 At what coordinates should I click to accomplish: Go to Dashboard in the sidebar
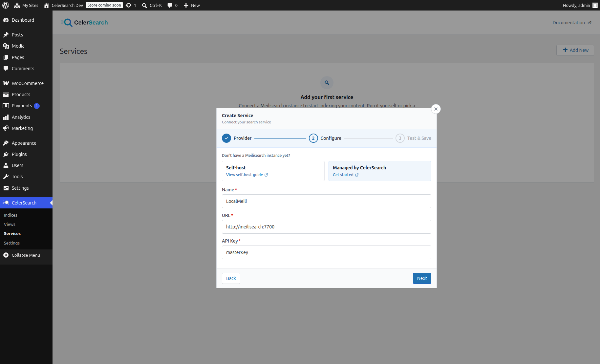tap(26, 20)
